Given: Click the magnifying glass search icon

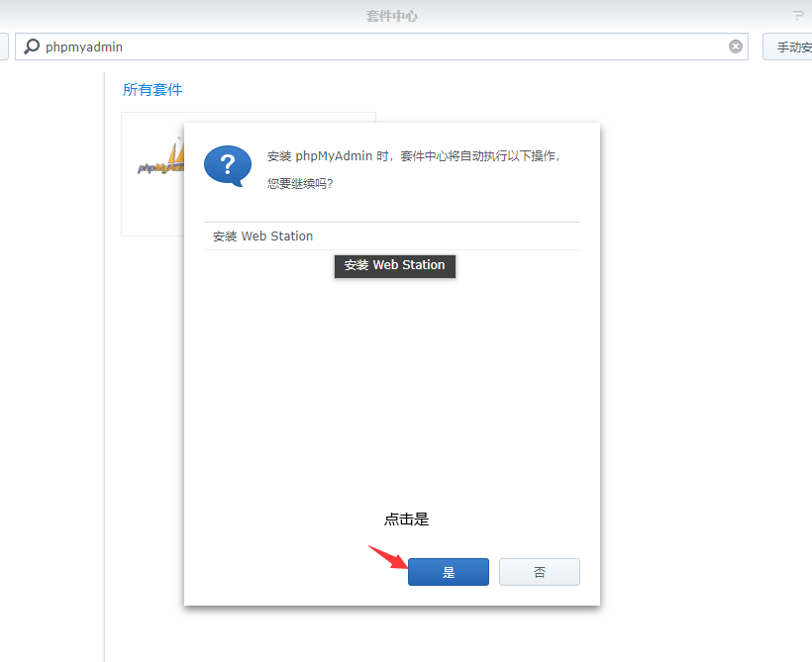Looking at the screenshot, I should (x=30, y=46).
